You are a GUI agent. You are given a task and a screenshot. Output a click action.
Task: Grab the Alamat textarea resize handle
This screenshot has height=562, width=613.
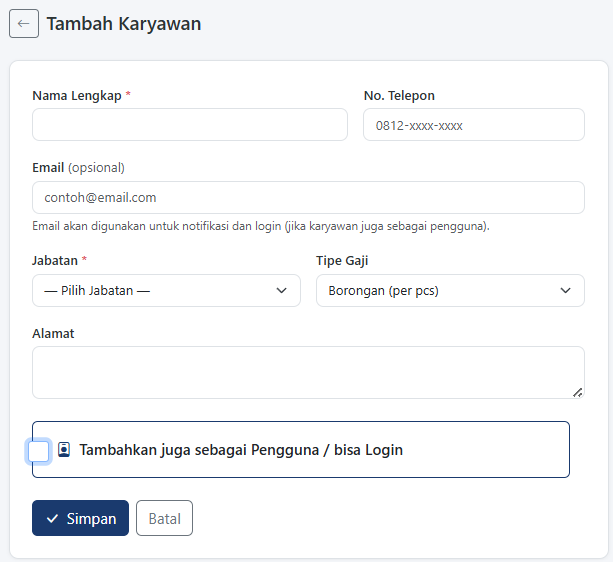click(x=577, y=392)
